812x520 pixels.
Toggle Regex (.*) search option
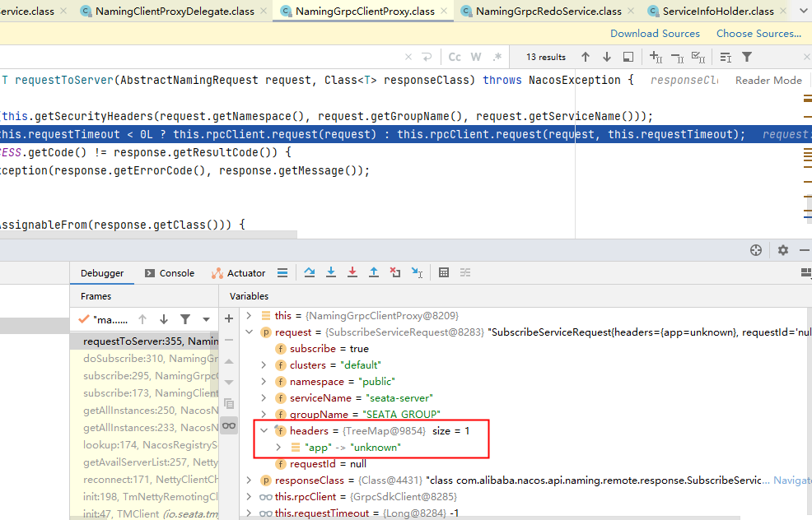[x=497, y=57]
